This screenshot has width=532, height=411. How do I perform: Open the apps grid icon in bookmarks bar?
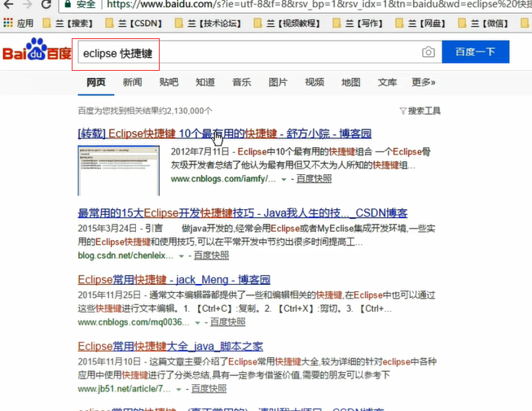[8, 23]
